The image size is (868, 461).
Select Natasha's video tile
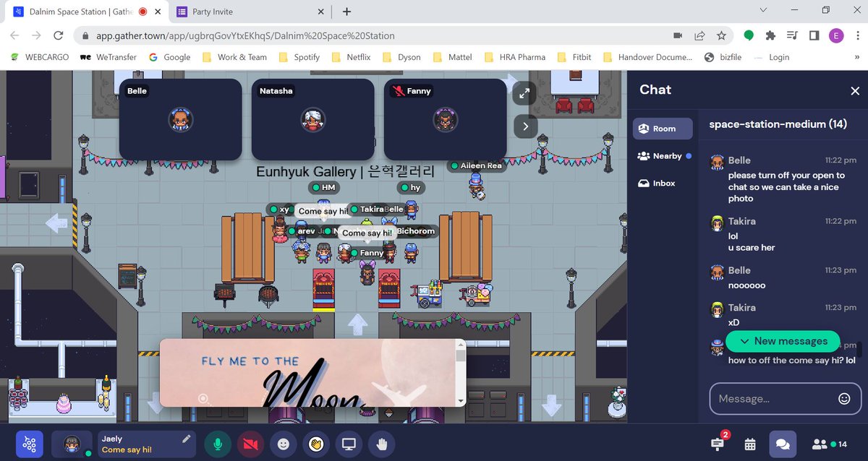pos(313,119)
